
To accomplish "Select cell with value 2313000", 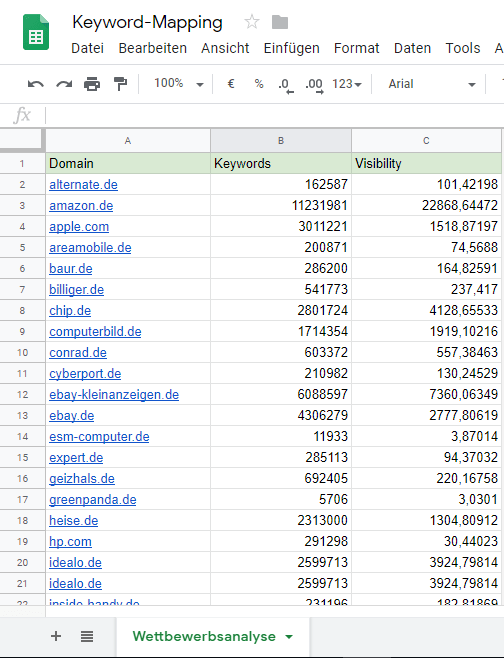I will [281, 520].
